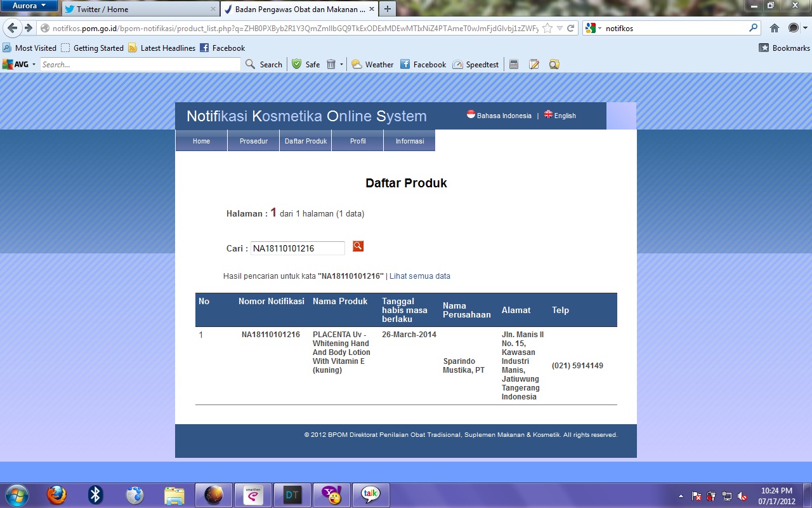The height and width of the screenshot is (508, 812).
Task: Click Nomor Notifikasi column header
Action: point(272,301)
